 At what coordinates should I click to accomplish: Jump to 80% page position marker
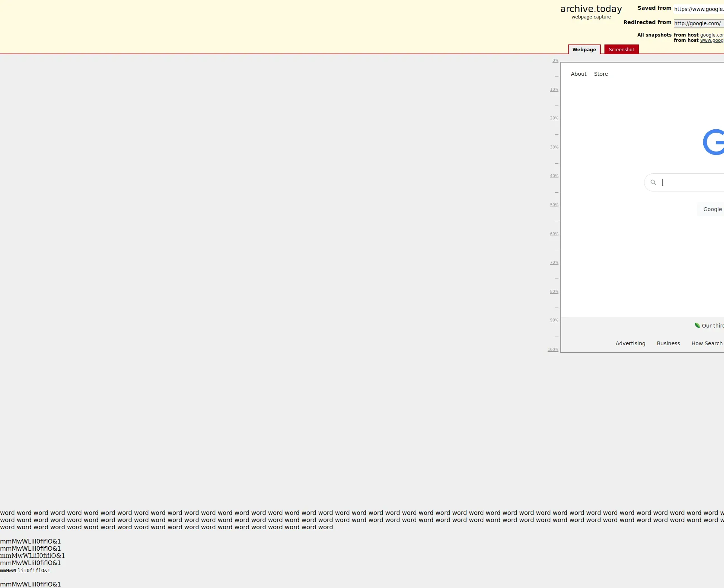[x=554, y=292]
